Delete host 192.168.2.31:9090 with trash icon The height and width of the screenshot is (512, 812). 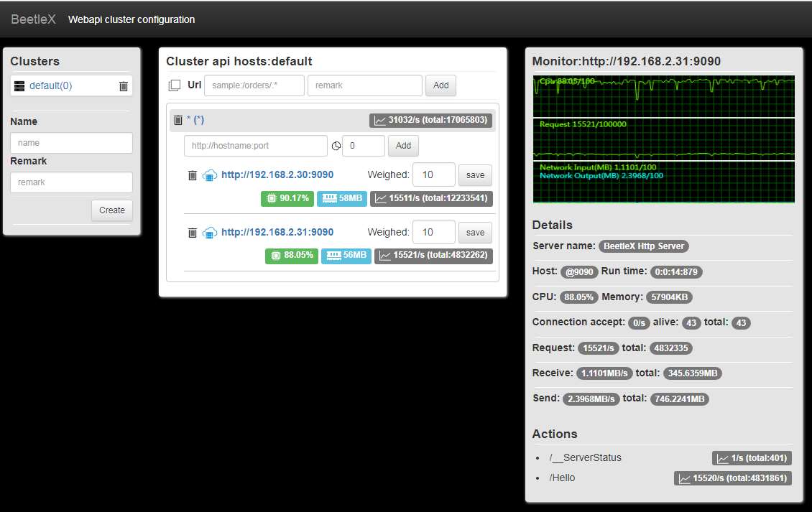coord(192,233)
